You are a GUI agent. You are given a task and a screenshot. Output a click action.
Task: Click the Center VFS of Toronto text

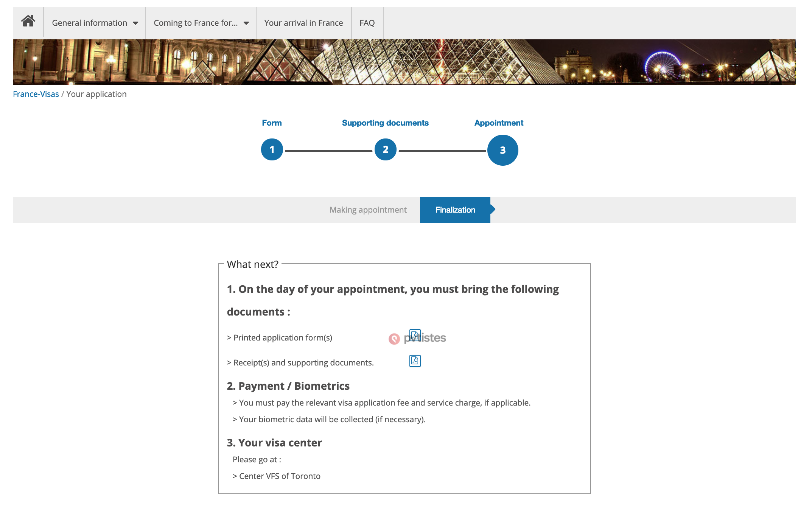(x=279, y=476)
